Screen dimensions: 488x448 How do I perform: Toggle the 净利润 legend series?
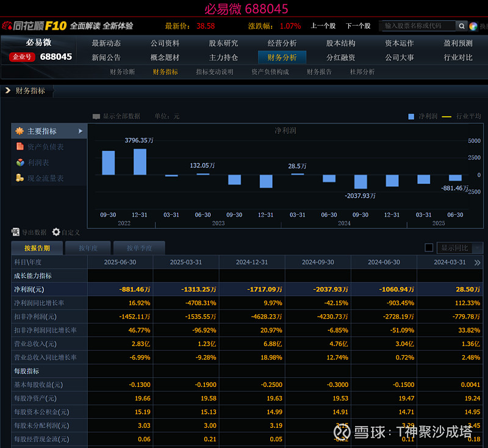pos(423,117)
